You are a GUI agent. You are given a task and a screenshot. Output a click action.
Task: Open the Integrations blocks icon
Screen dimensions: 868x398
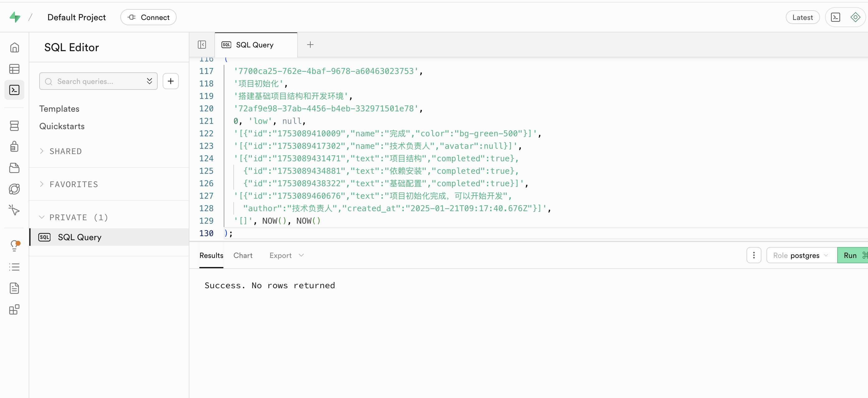[14, 309]
